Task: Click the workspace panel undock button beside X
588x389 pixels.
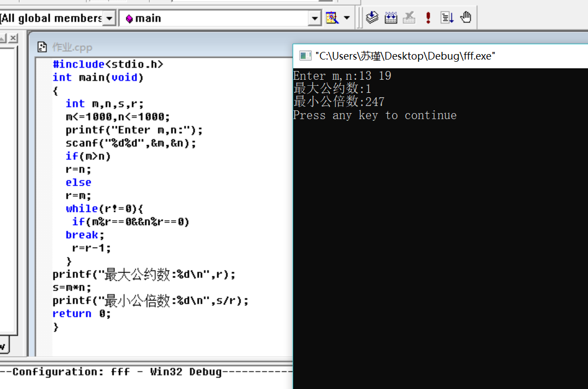Action: [3, 38]
